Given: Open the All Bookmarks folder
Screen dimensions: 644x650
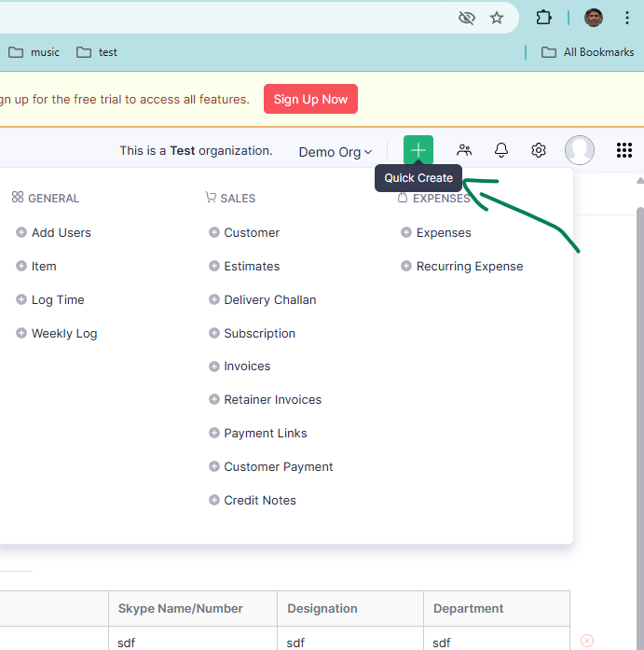Looking at the screenshot, I should (588, 52).
